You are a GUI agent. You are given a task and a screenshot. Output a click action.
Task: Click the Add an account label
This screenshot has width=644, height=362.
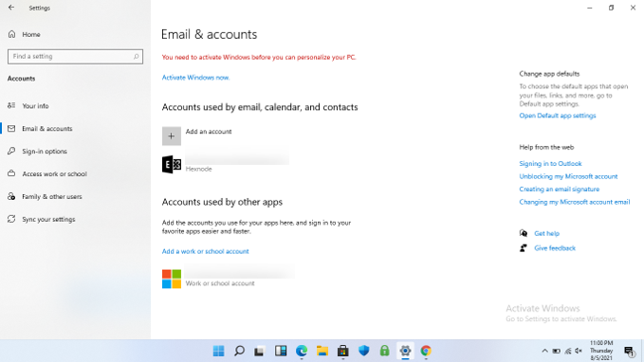point(209,132)
